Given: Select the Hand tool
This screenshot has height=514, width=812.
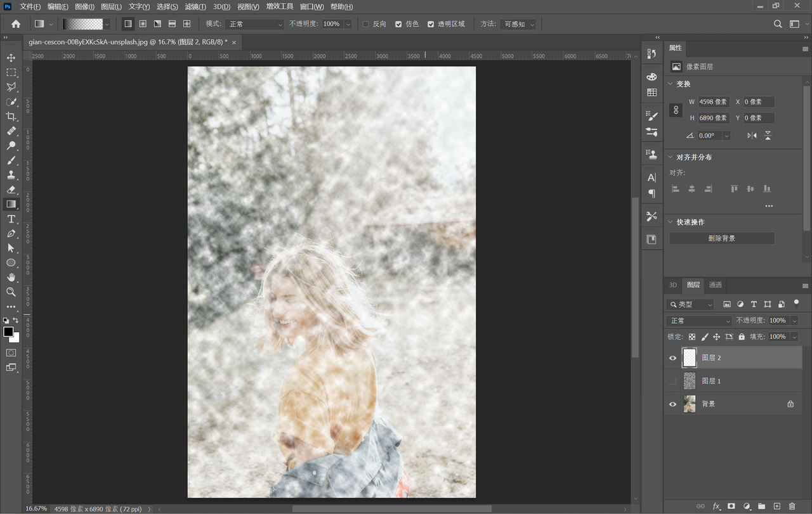Looking at the screenshot, I should click(x=11, y=277).
